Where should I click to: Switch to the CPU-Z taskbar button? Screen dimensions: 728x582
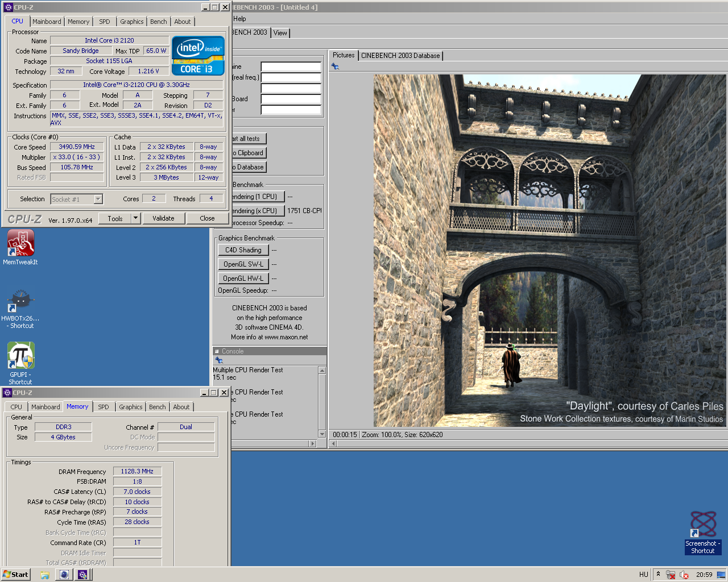click(x=82, y=575)
